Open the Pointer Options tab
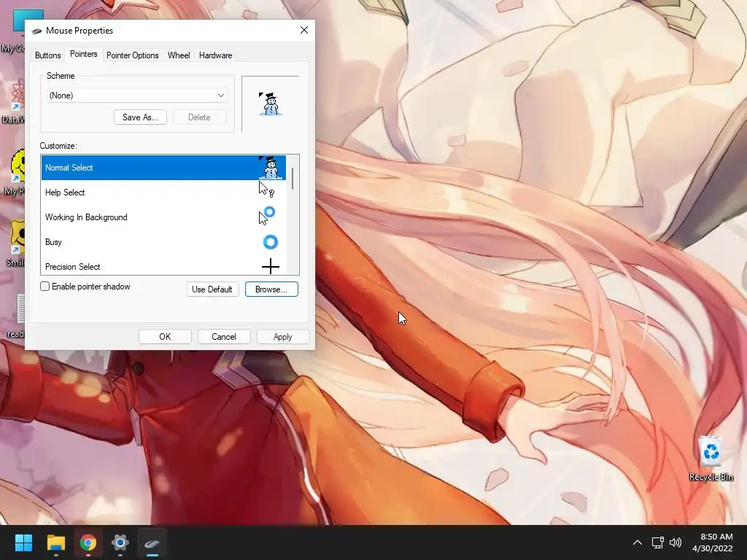Image resolution: width=747 pixels, height=560 pixels. click(133, 55)
